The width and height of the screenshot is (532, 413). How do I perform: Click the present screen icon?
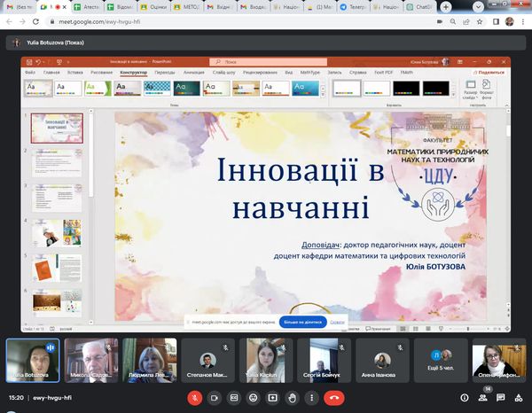[x=272, y=398]
